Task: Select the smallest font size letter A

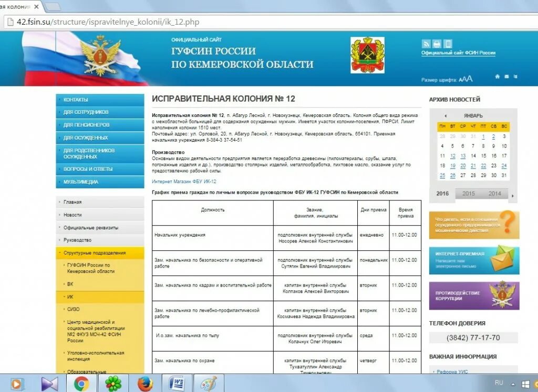Action: coord(460,79)
